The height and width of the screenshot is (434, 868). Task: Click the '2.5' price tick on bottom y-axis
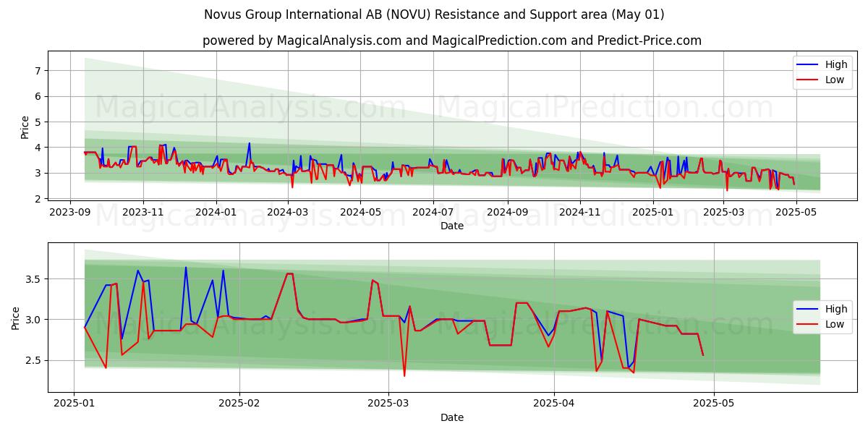34,360
